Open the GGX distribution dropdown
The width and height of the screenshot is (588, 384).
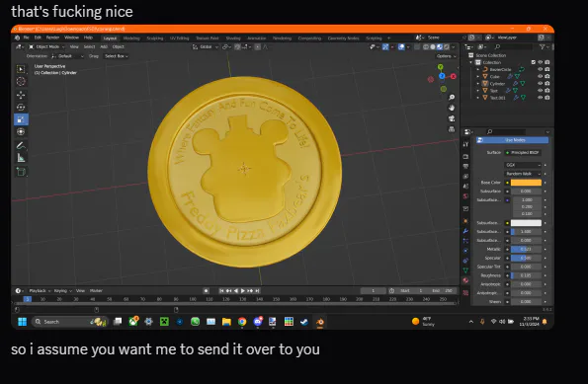point(523,165)
